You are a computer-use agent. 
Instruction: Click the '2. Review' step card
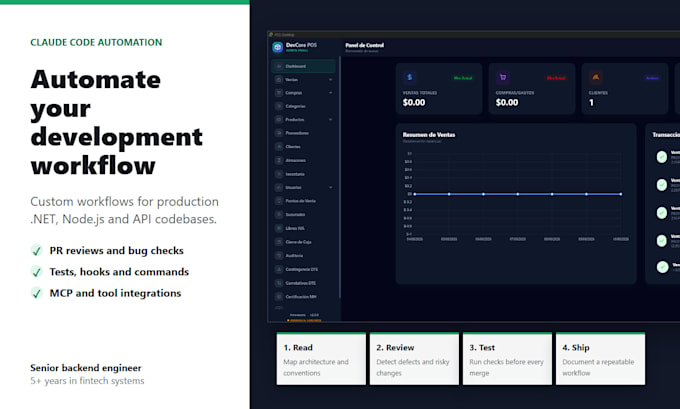click(x=414, y=359)
